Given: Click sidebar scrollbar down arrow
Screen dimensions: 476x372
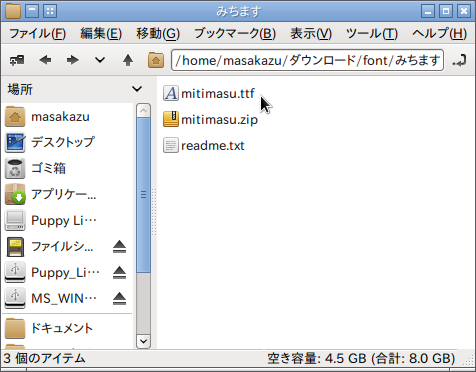Looking at the screenshot, I should [143, 341].
